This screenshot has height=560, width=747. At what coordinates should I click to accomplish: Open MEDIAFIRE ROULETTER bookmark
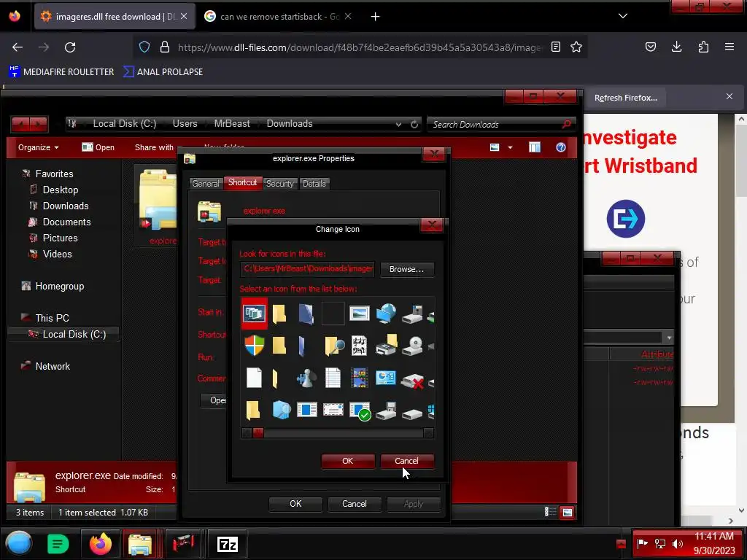61,72
